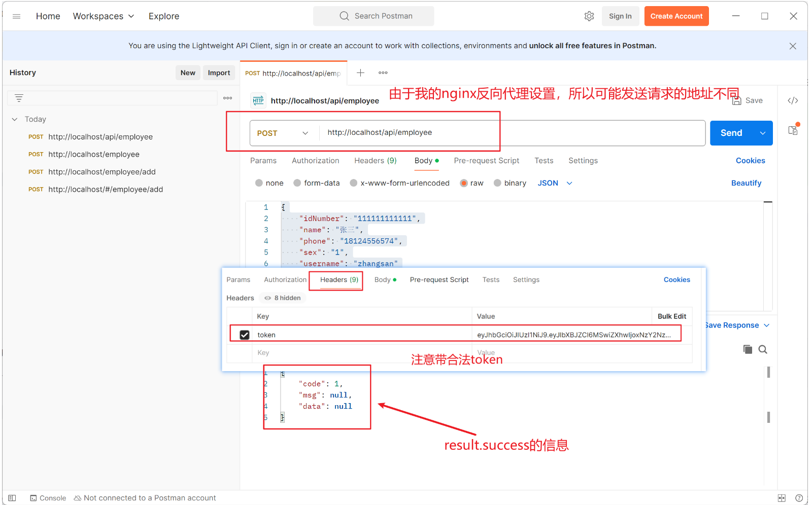Screen dimensions: 812x505
Task: Open the request Settings tab
Action: (x=583, y=161)
